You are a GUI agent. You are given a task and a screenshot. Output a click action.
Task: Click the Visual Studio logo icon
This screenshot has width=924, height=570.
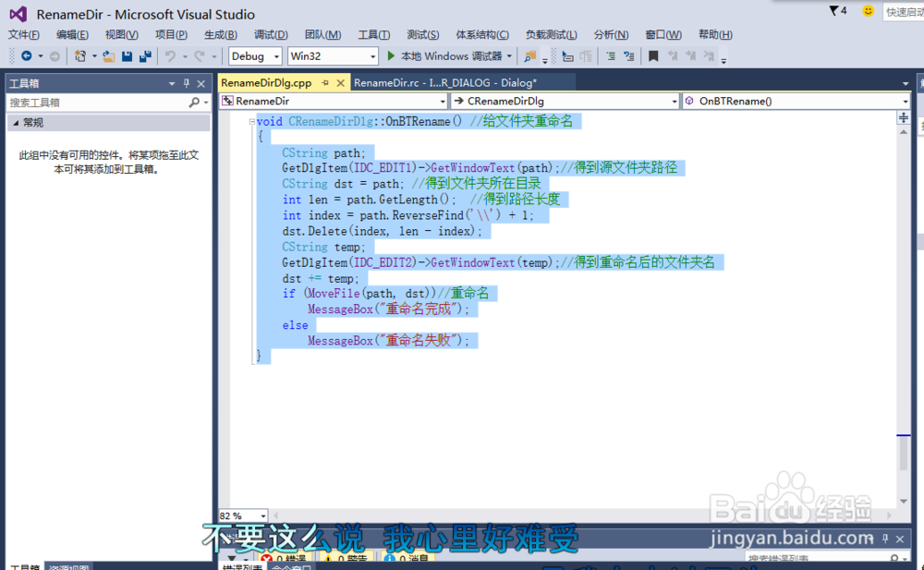click(x=18, y=14)
